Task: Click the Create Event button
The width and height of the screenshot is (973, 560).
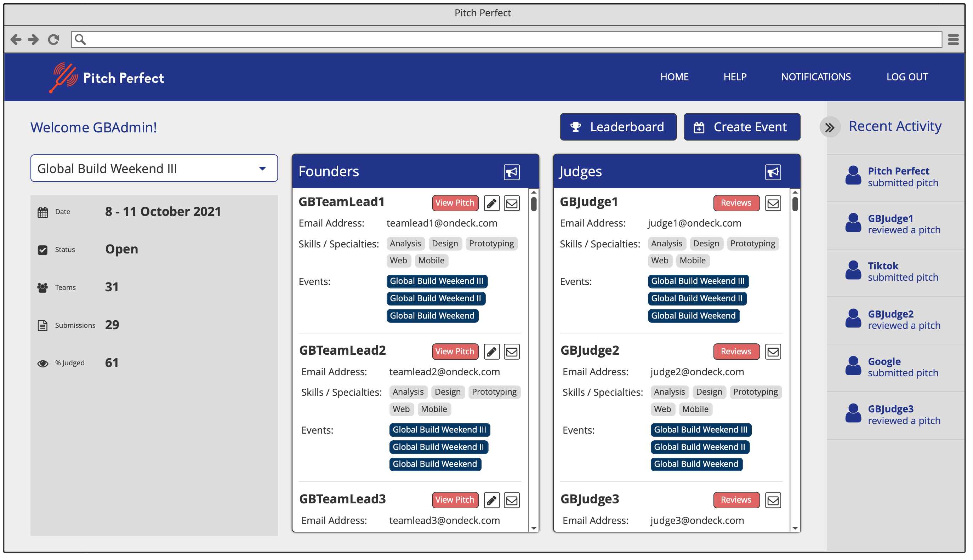Action: [x=741, y=127]
